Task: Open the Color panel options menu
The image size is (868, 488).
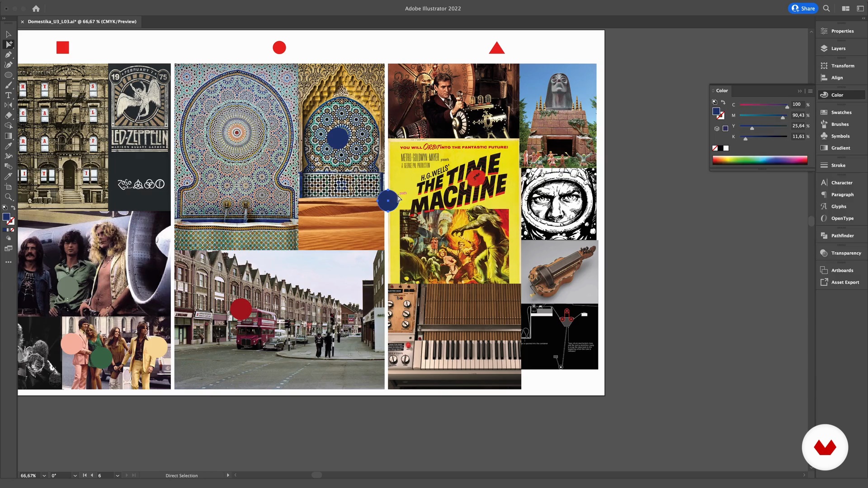Action: click(810, 91)
